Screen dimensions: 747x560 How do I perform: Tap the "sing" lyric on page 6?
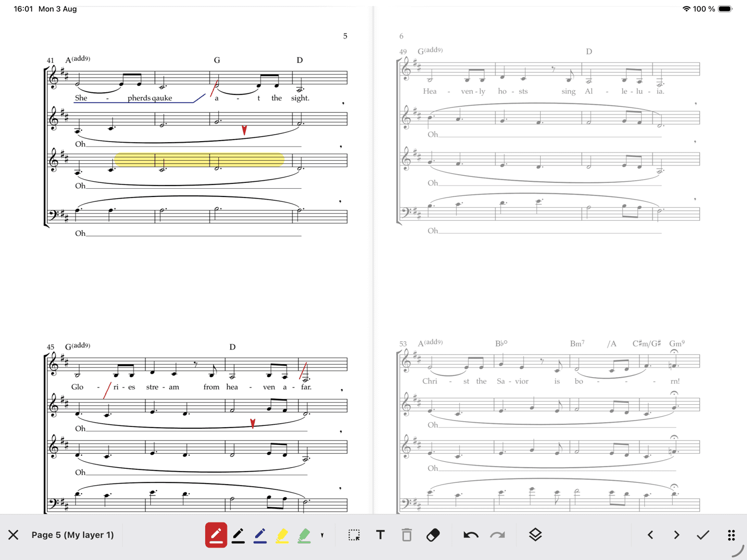pyautogui.click(x=568, y=91)
